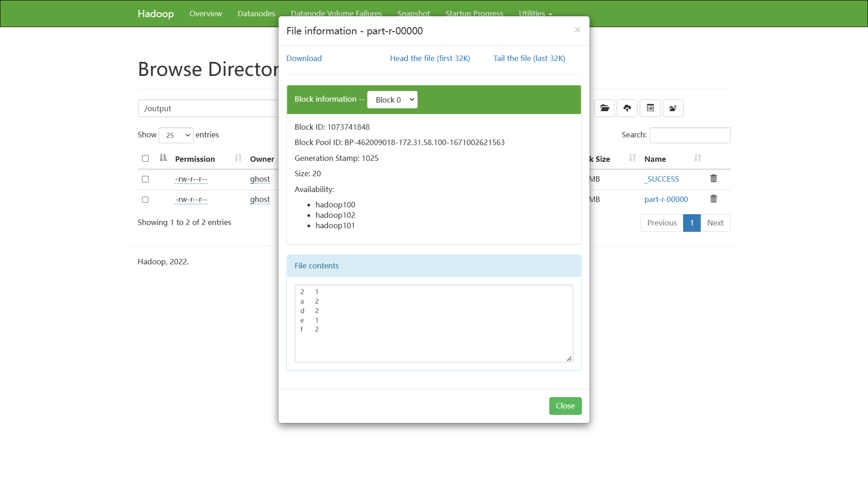Sort by Permission column arrows
The height and width of the screenshot is (488, 868).
(238, 158)
